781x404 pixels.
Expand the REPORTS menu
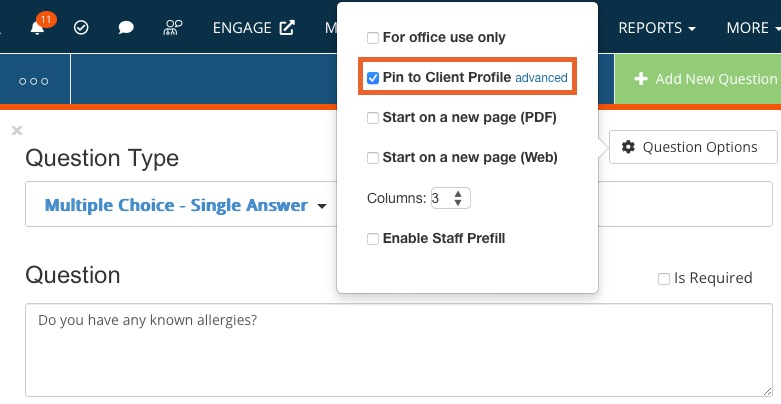click(x=657, y=28)
